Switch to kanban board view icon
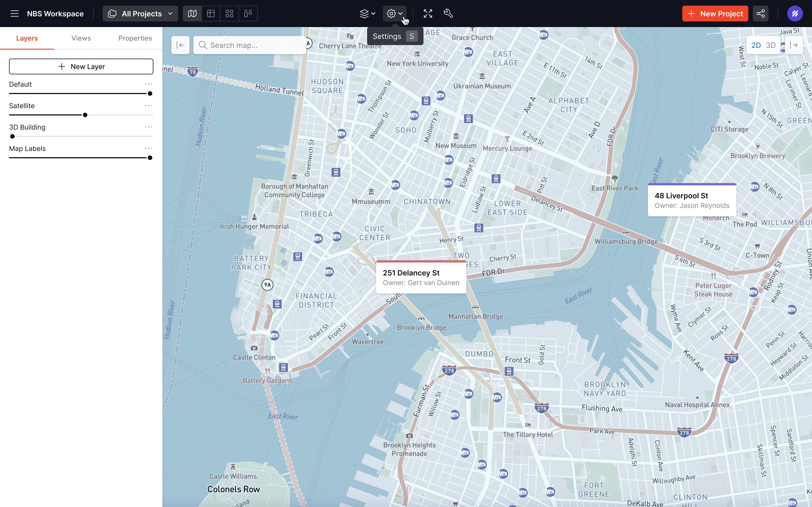This screenshot has width=812, height=507. tap(248, 14)
